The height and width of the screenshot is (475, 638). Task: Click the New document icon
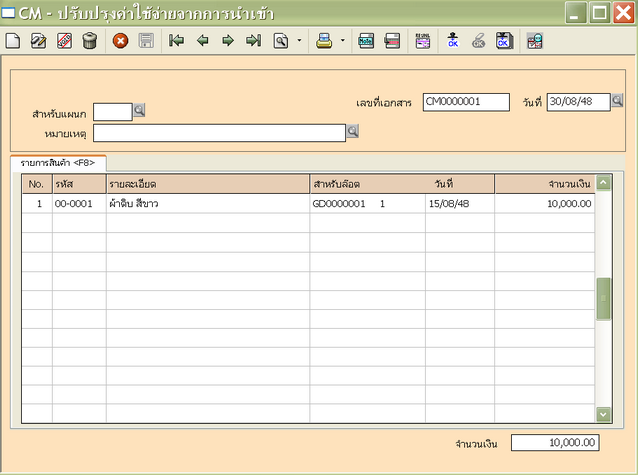[13, 41]
